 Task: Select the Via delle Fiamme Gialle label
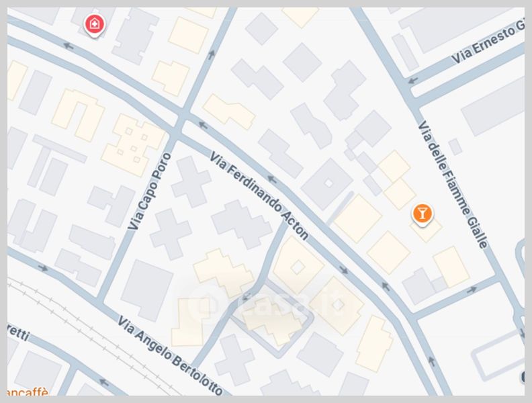(x=453, y=185)
